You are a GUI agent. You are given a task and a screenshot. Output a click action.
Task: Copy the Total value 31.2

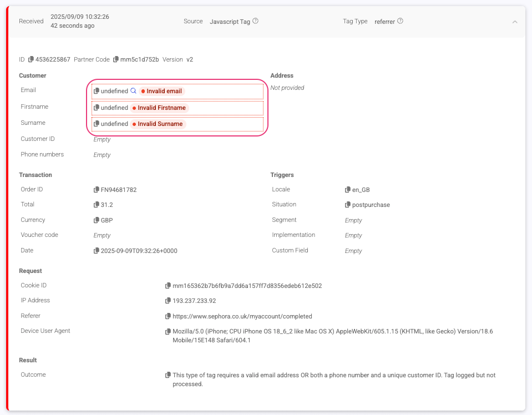tap(97, 205)
